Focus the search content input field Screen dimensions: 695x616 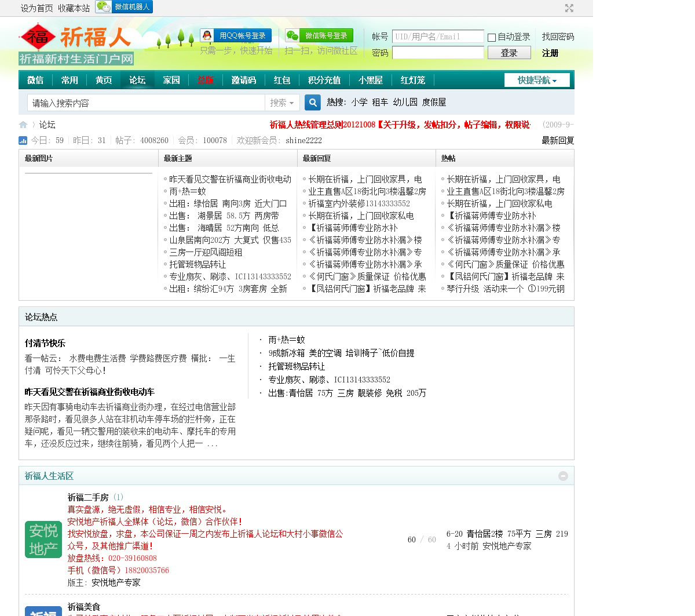(146, 103)
